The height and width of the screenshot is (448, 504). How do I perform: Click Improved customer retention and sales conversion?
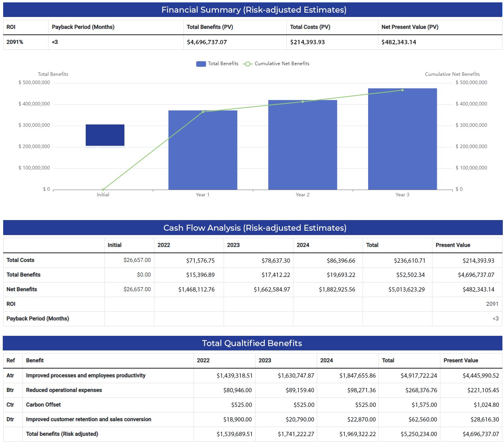88,420
